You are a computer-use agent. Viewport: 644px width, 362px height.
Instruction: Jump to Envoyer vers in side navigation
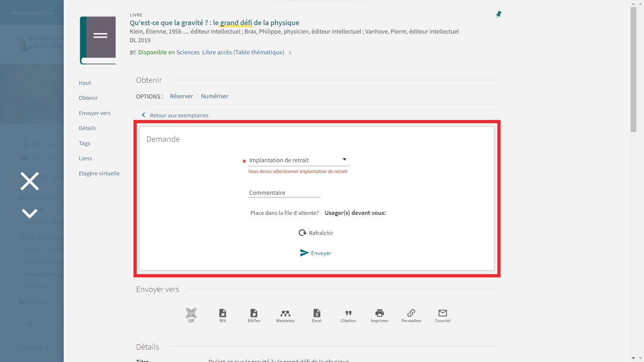pos(95,113)
